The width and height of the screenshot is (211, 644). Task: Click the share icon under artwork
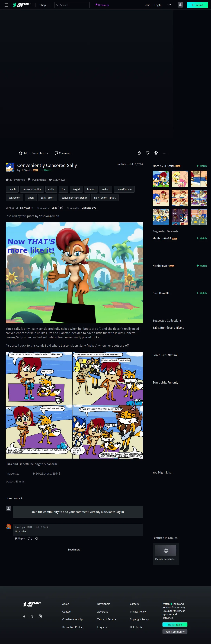click(x=148, y=153)
